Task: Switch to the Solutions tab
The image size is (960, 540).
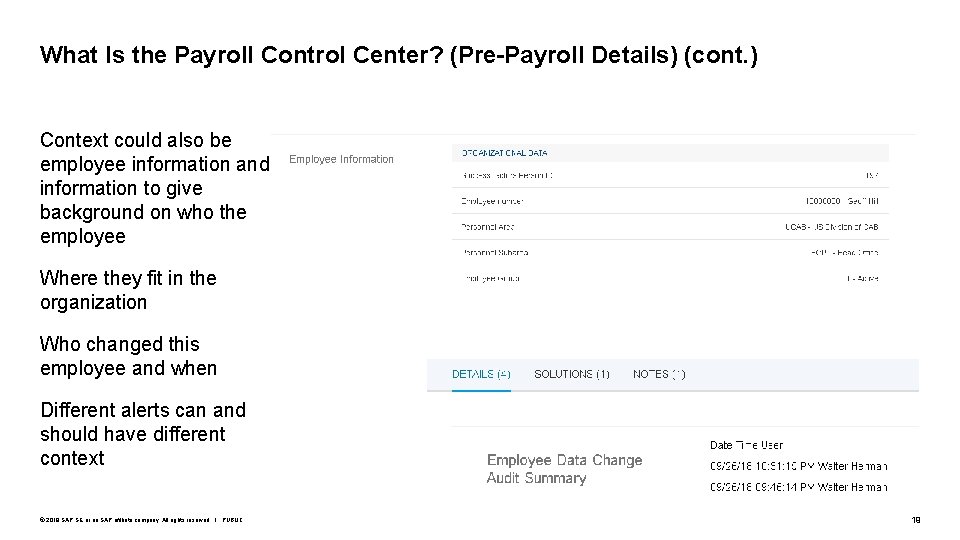Action: 571,374
